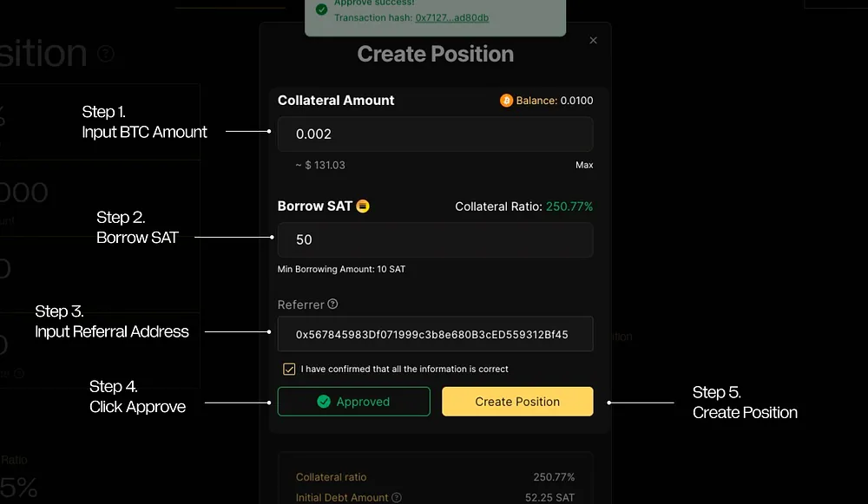Click the SAT coin icon
This screenshot has width=868, height=504.
tap(363, 206)
